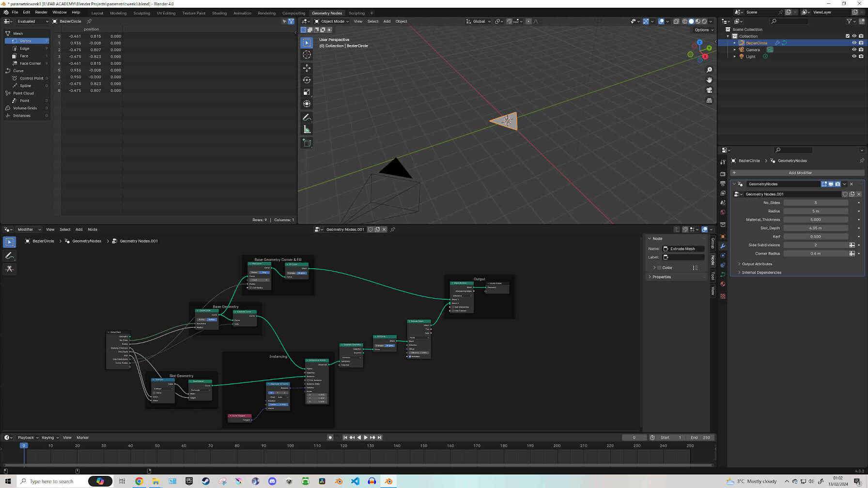Open the File menu

[15, 12]
